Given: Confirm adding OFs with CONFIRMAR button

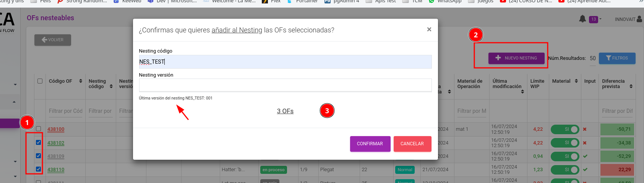Looking at the screenshot, I should [370, 144].
